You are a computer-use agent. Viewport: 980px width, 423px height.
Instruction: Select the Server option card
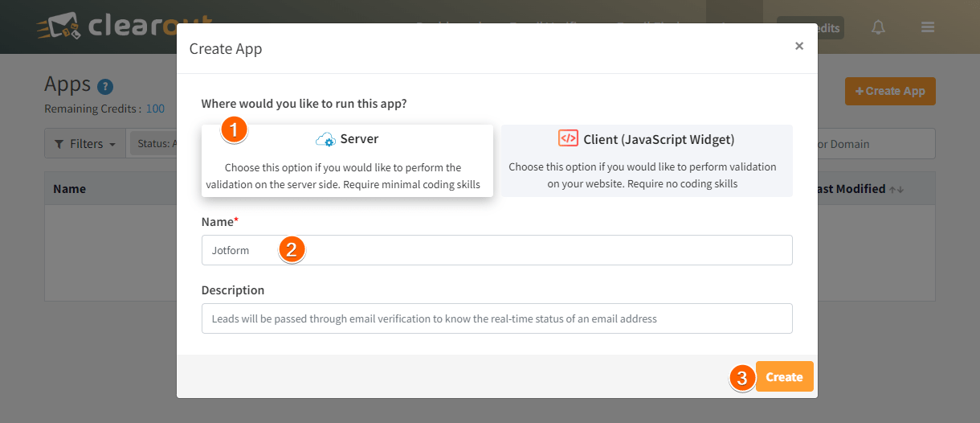[x=346, y=161]
